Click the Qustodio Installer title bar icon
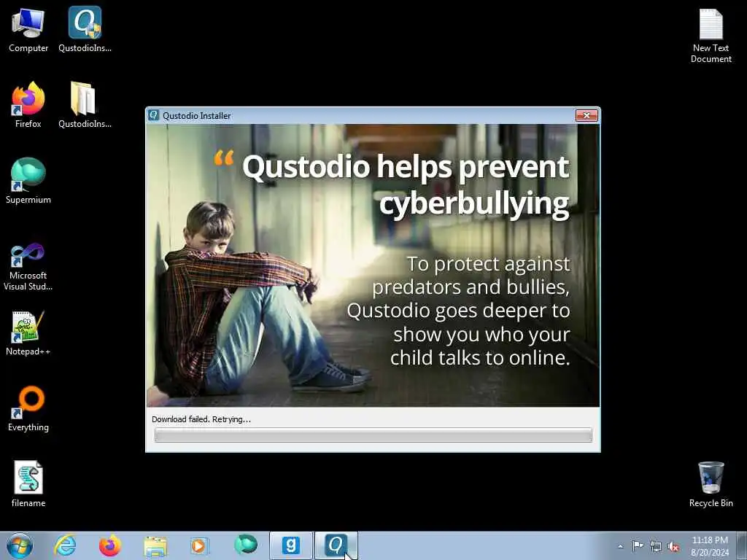Viewport: 747px width, 560px height. coord(153,115)
